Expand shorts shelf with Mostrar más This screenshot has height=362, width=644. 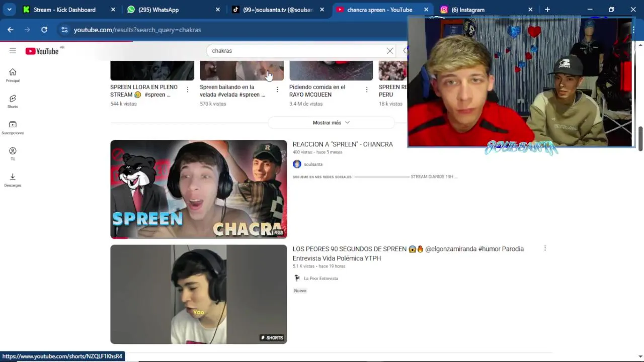pyautogui.click(x=331, y=123)
